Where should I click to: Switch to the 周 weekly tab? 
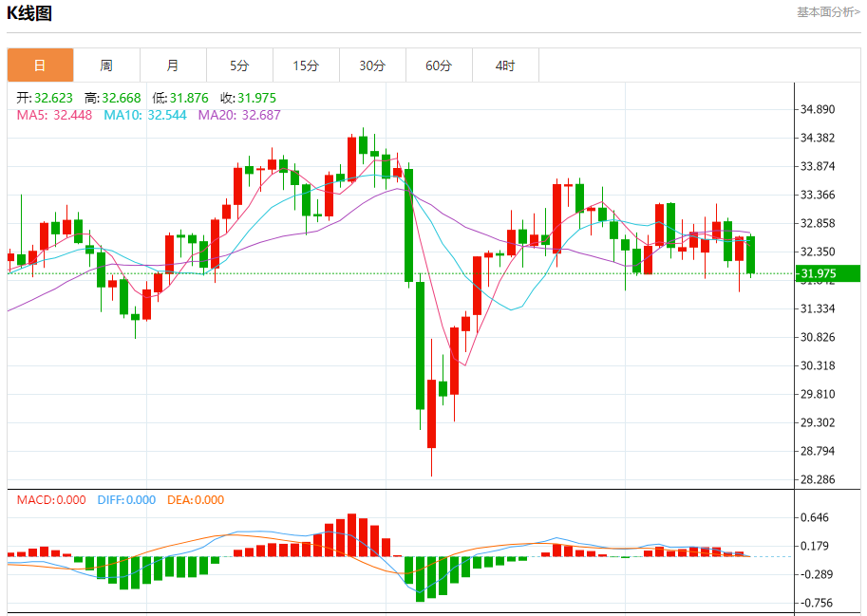pos(106,65)
